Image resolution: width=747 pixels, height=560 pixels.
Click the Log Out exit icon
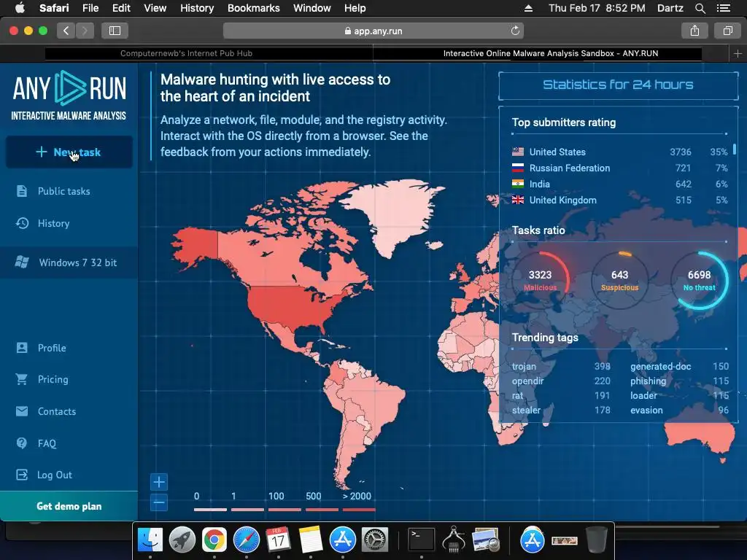(x=22, y=475)
